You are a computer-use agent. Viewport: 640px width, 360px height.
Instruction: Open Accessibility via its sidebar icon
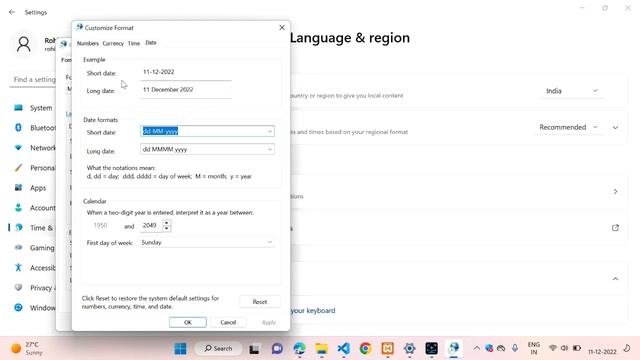(18, 267)
